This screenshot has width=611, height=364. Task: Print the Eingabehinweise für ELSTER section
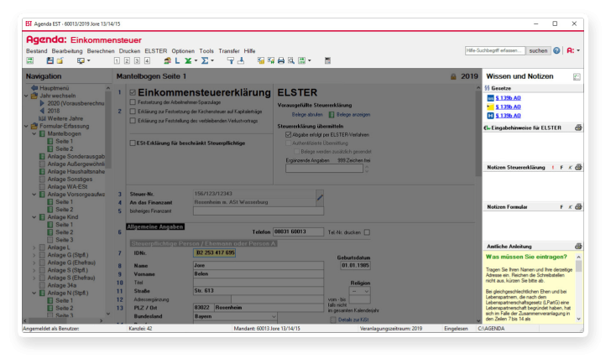pyautogui.click(x=578, y=127)
